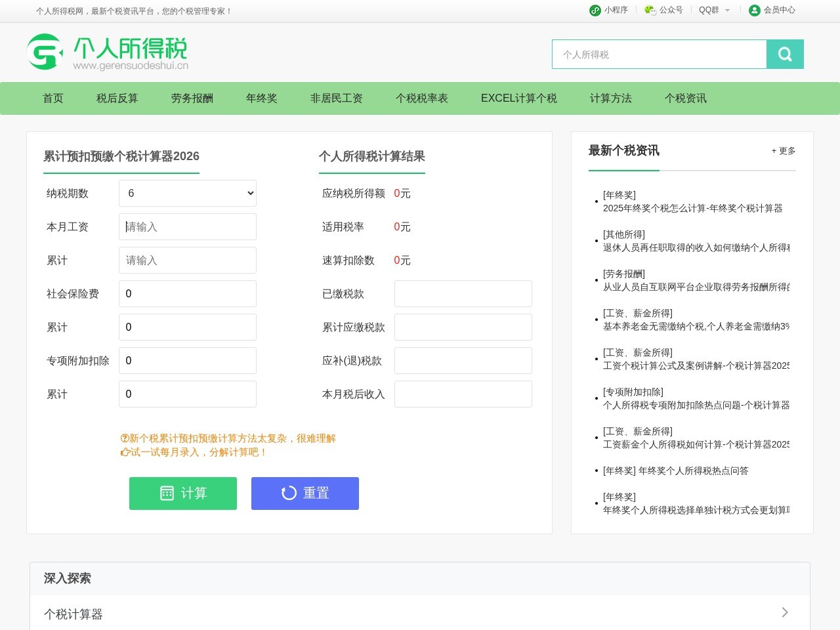Viewport: 840px width, 630px height.
Task: Click the 应纳税所得额 0元 value
Action: pos(402,194)
